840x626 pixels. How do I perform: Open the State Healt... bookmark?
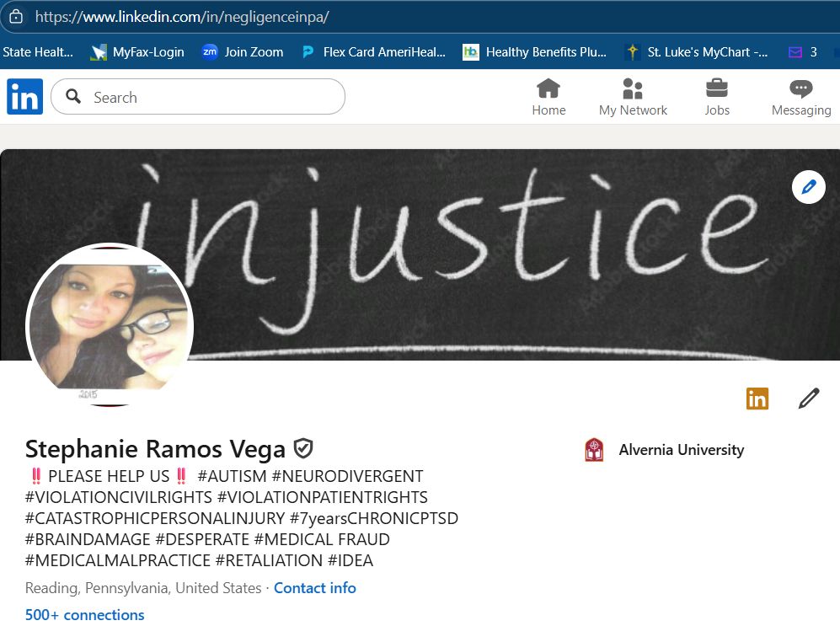coord(38,52)
